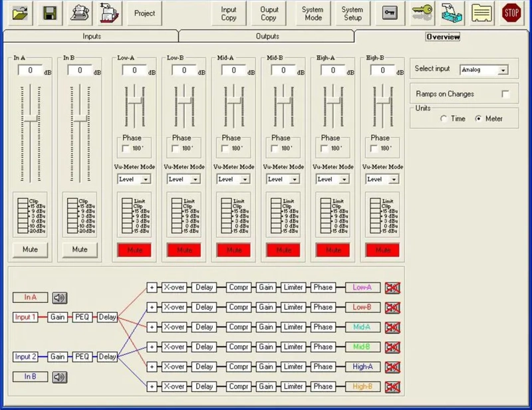Click the System Setup button

[352, 13]
